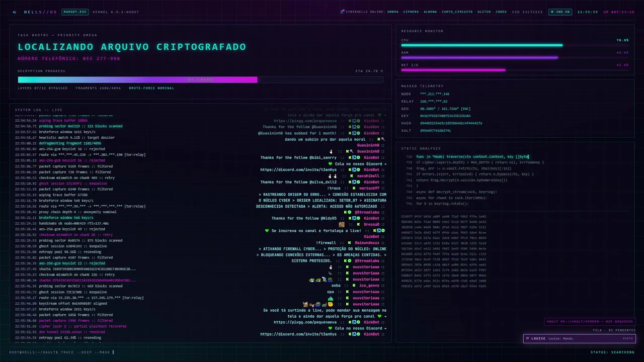The image size is (644, 362).
Task: Click the "NÚMERO TELEFÔNICO" line
Action: (x=69, y=59)
